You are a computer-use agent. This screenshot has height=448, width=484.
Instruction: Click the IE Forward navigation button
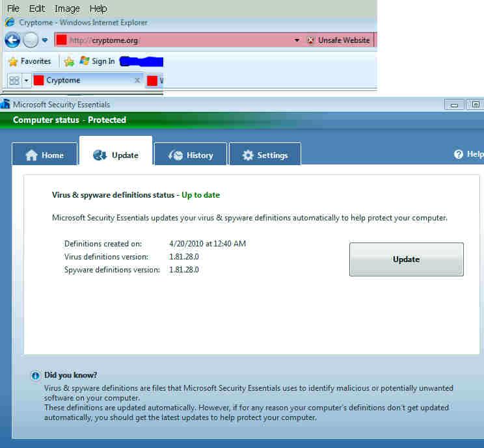tap(30, 40)
